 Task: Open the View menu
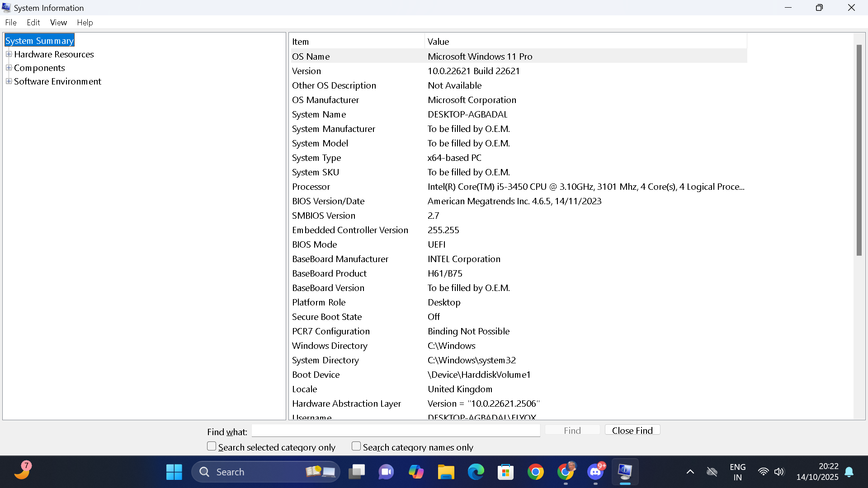58,23
